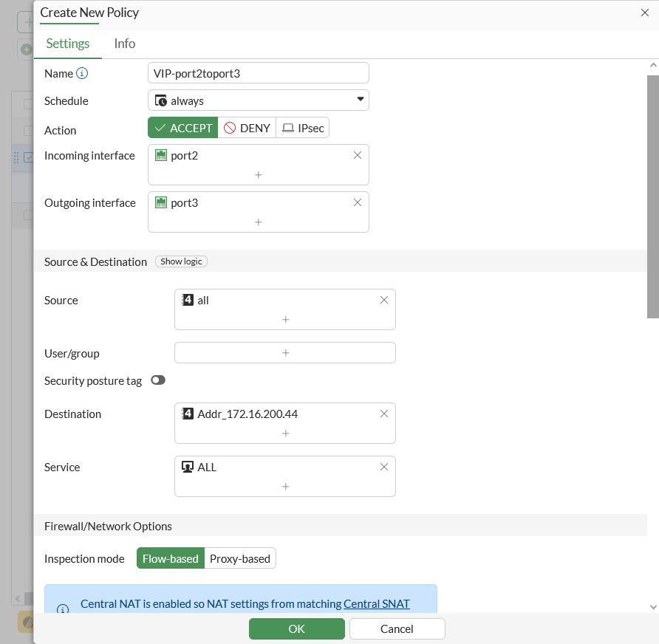Add another Incoming interface with the plus

coord(258,175)
